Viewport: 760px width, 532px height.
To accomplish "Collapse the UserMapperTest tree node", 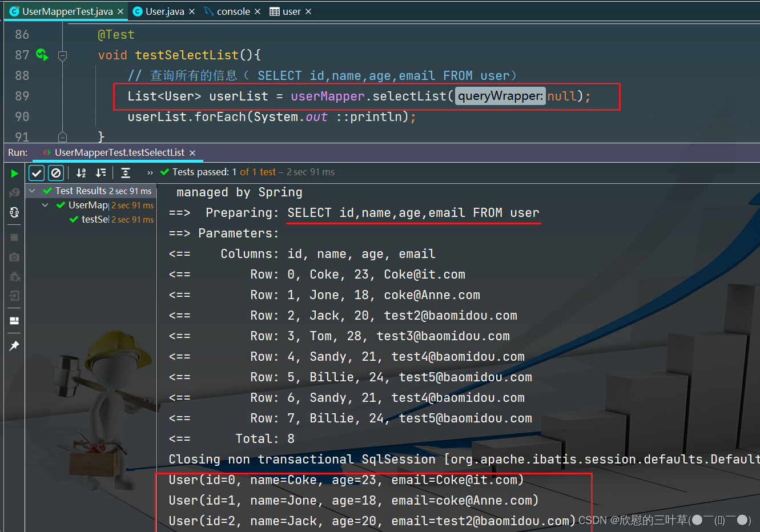I will tap(45, 205).
